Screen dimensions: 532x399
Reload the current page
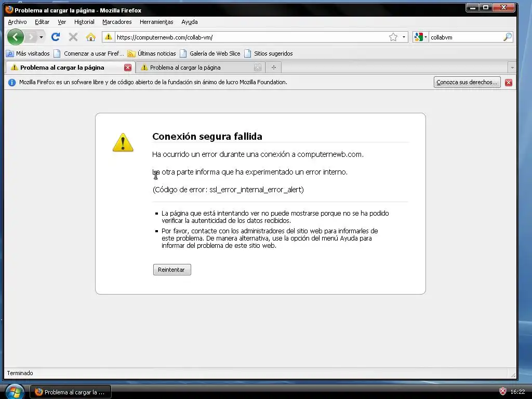tap(56, 37)
